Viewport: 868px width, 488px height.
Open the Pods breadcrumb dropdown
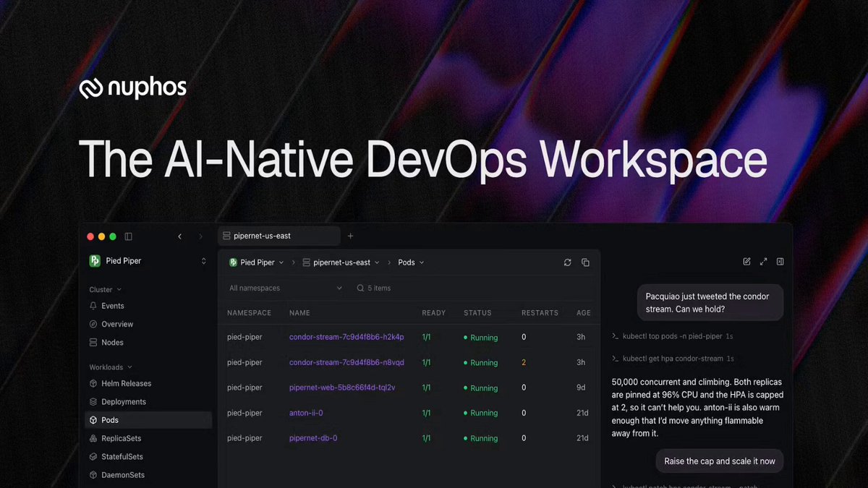[x=411, y=262]
